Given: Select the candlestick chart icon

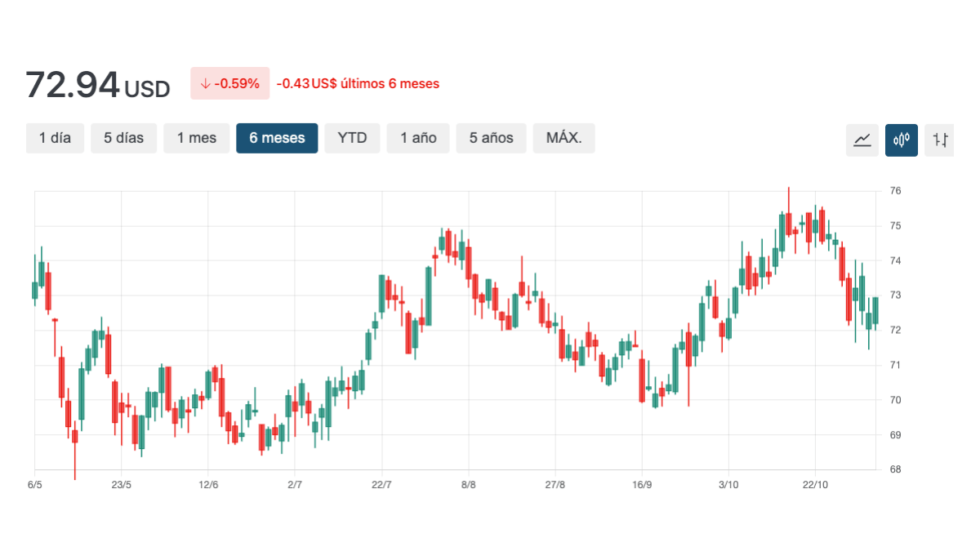Looking at the screenshot, I should click(x=902, y=140).
